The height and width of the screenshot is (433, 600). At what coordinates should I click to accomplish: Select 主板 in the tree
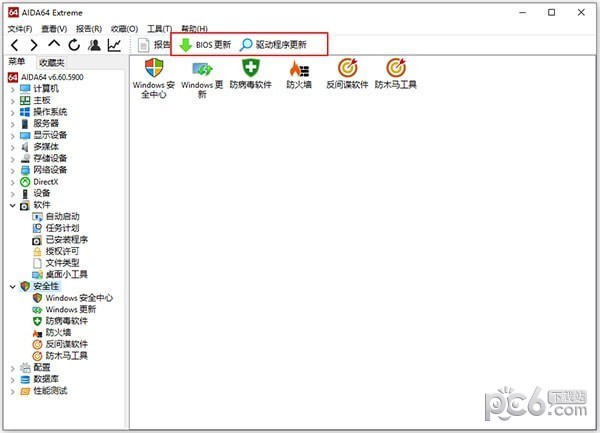(35, 101)
